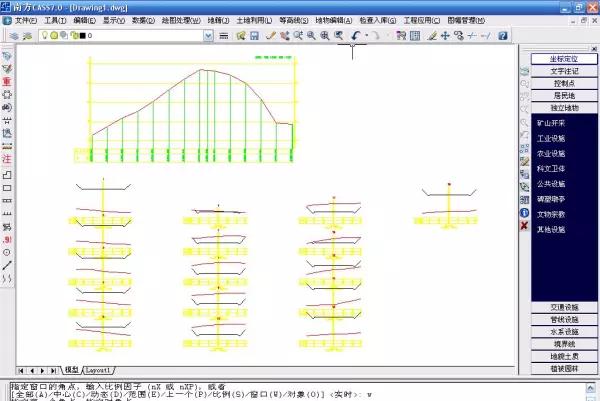The width and height of the screenshot is (600, 401).
Task: Click the binoculars find icon
Action: (x=7, y=108)
